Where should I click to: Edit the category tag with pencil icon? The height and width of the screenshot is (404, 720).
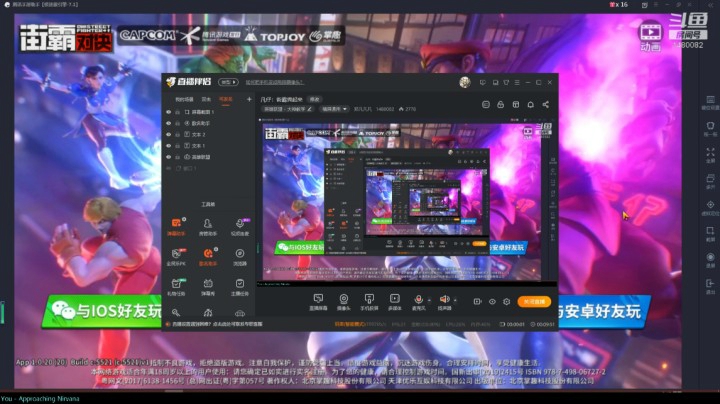pyautogui.click(x=288, y=109)
